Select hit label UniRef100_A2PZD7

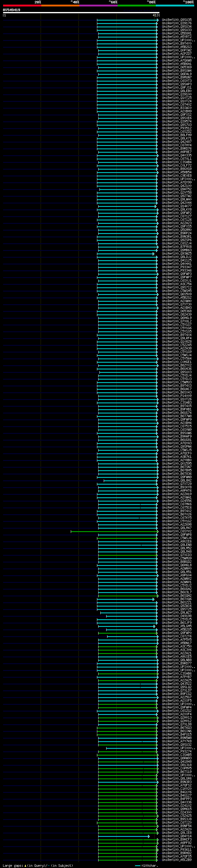(x=177, y=54)
